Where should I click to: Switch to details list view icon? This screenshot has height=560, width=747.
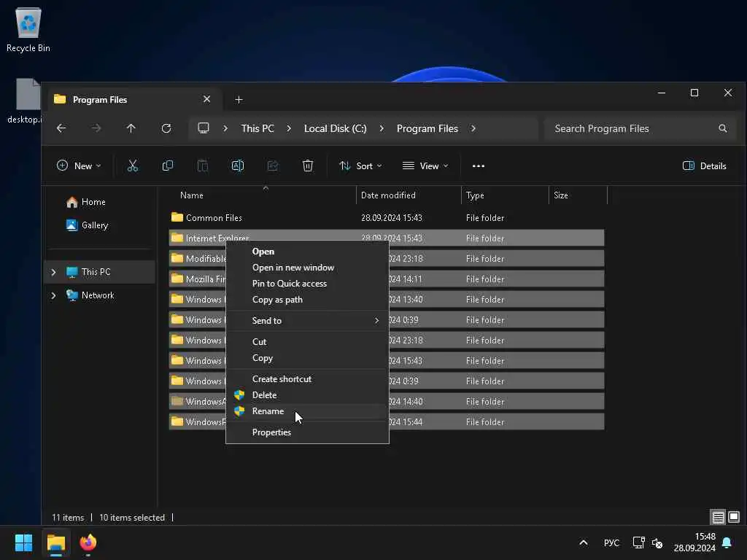(x=718, y=517)
